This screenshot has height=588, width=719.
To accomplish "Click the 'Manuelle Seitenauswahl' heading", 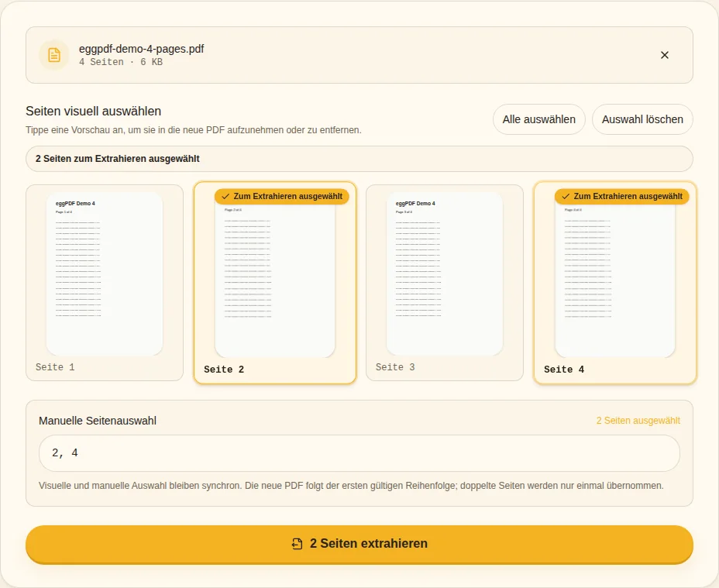I will tap(98, 421).
